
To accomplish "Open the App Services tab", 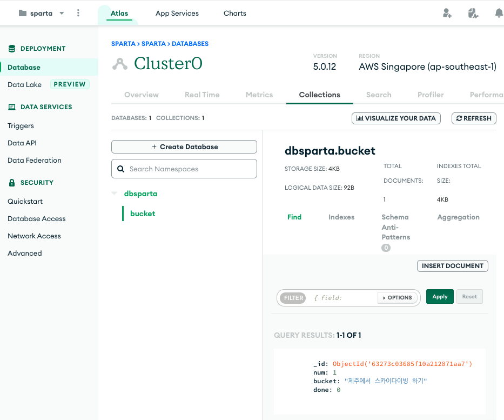I will click(177, 13).
